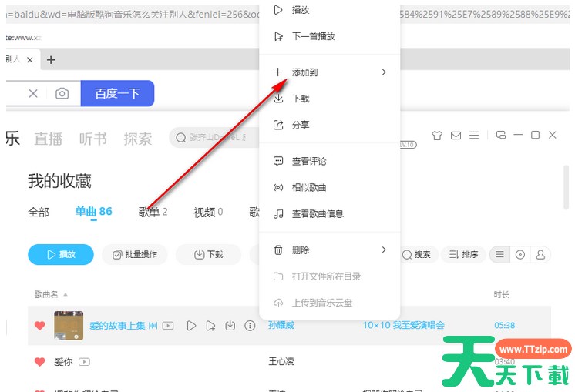The image size is (575, 392).
Task: Switch to list view toggle
Action: 499,255
